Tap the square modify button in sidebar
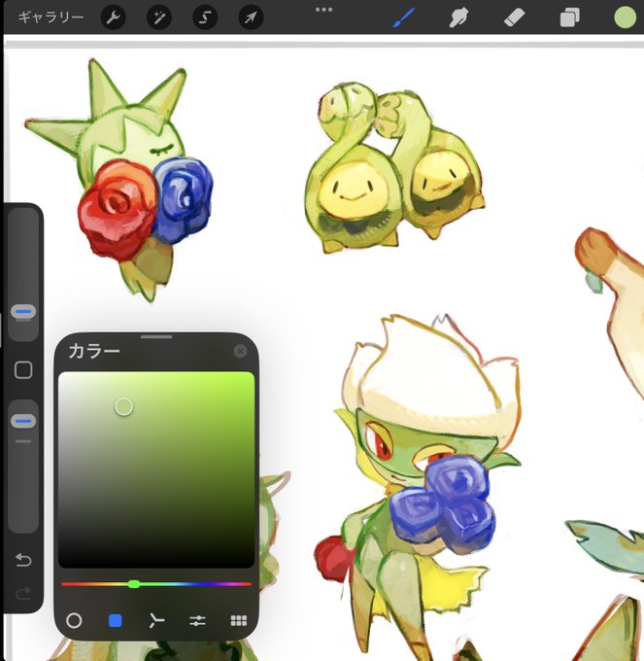The width and height of the screenshot is (644, 661). tap(23, 370)
